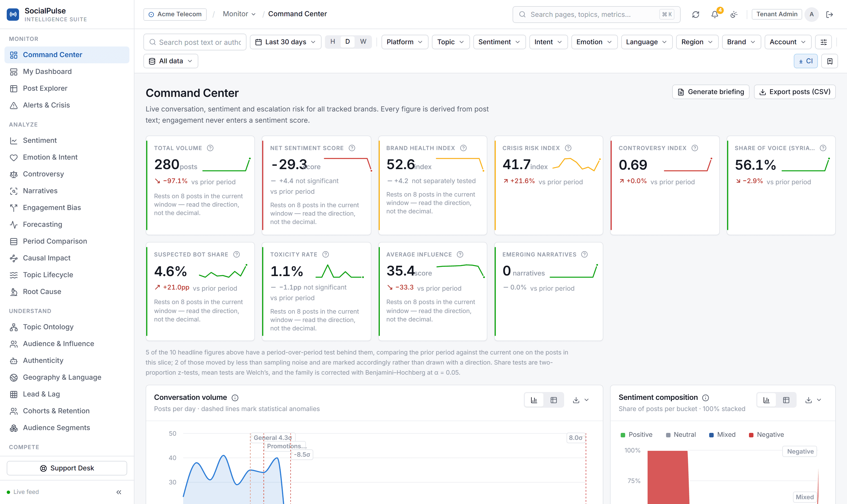Go to Audience & Influence
Viewport: 847px width, 504px height.
pos(67,344)
